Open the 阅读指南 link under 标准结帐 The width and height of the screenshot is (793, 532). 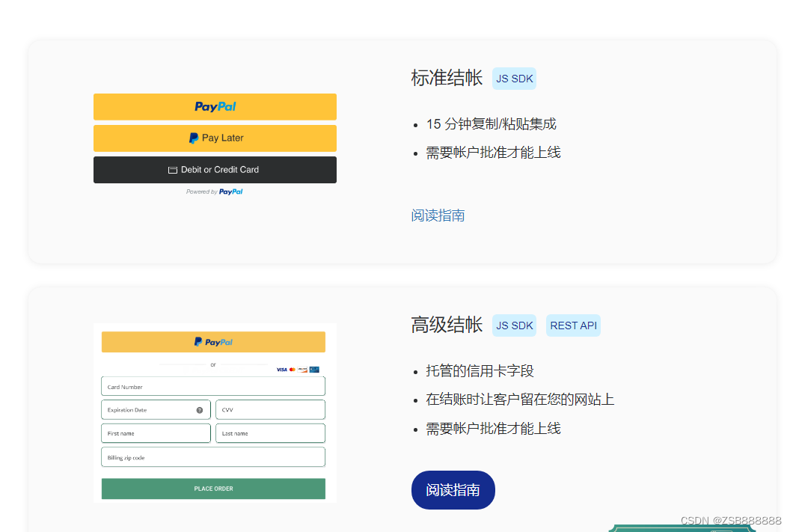tap(438, 215)
